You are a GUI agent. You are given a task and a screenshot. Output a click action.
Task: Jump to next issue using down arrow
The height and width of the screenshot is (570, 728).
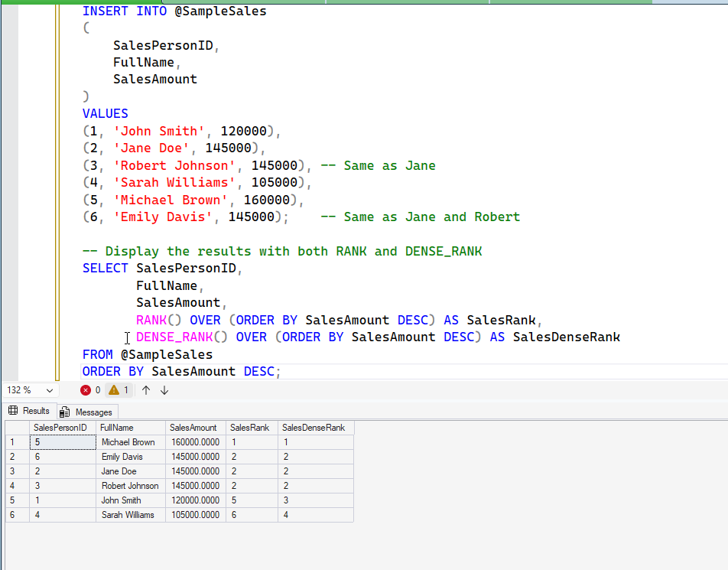(x=164, y=390)
